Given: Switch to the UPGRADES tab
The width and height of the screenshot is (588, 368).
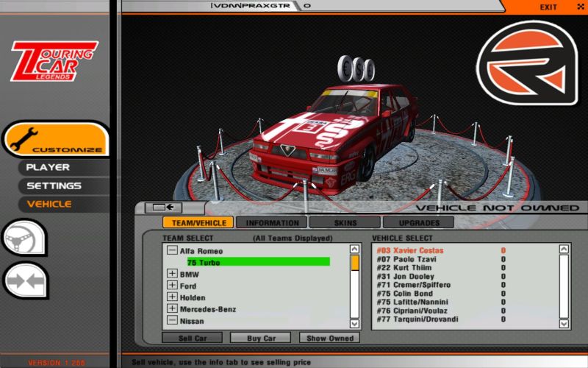Looking at the screenshot, I should click(418, 223).
